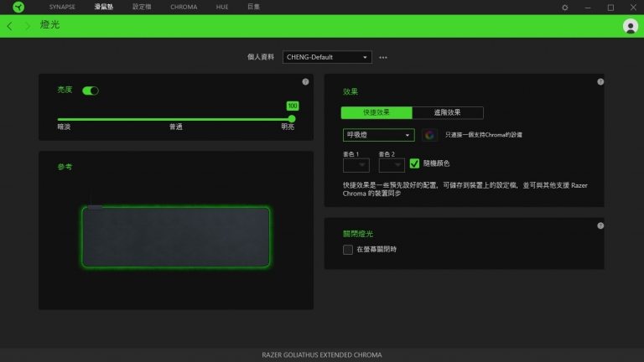The width and height of the screenshot is (644, 362).
Task: Select the mouse mat tab
Action: 103,7
